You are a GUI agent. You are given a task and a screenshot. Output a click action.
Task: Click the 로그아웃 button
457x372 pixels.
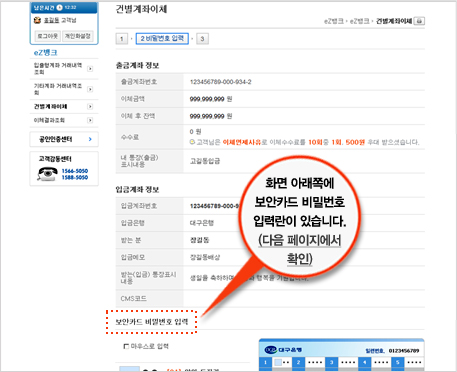[x=48, y=36]
